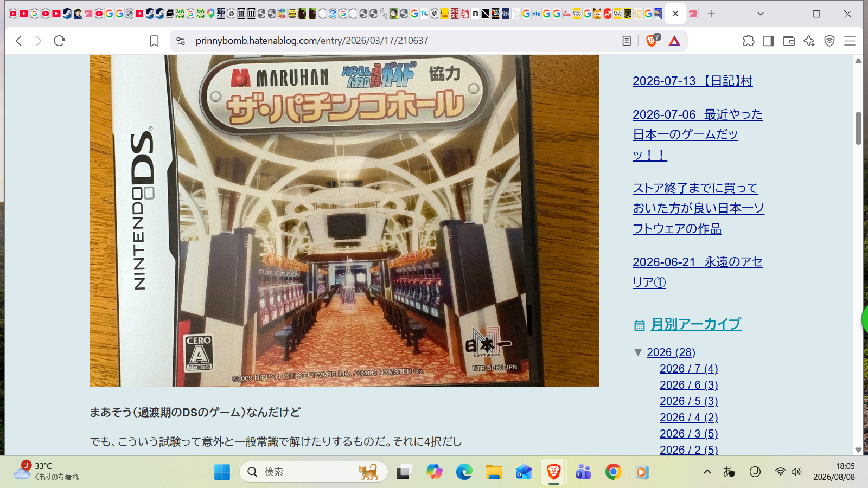The height and width of the screenshot is (488, 868).
Task: Open archive 2026 / 6 (3)
Action: point(689,385)
